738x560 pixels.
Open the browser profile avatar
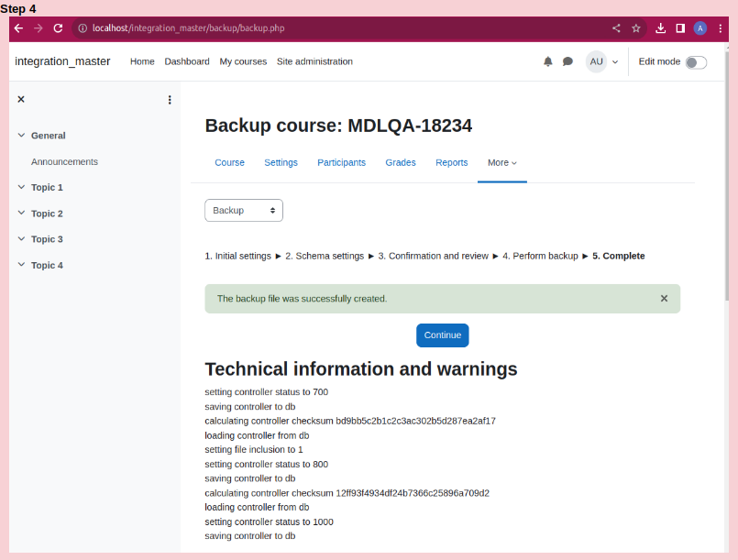tap(699, 28)
